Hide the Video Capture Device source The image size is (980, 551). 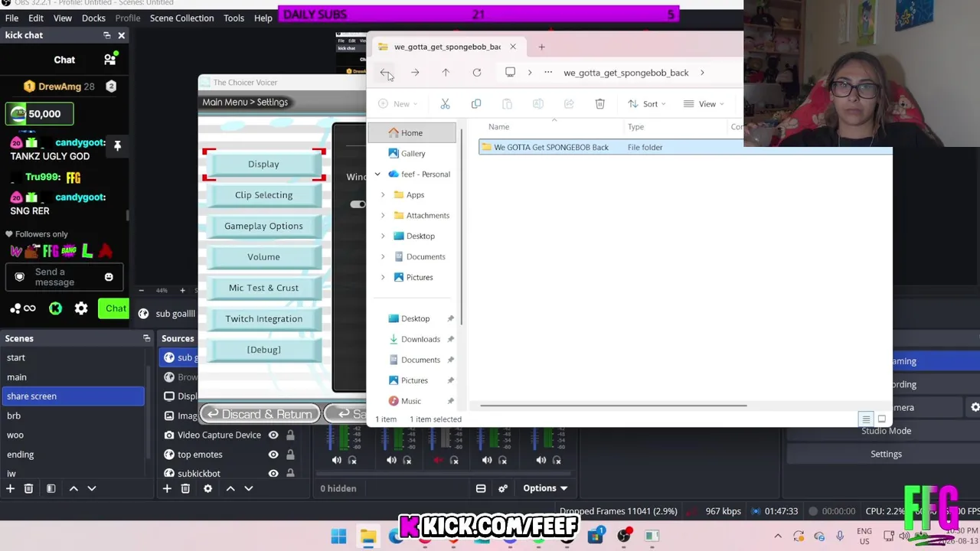coord(273,435)
